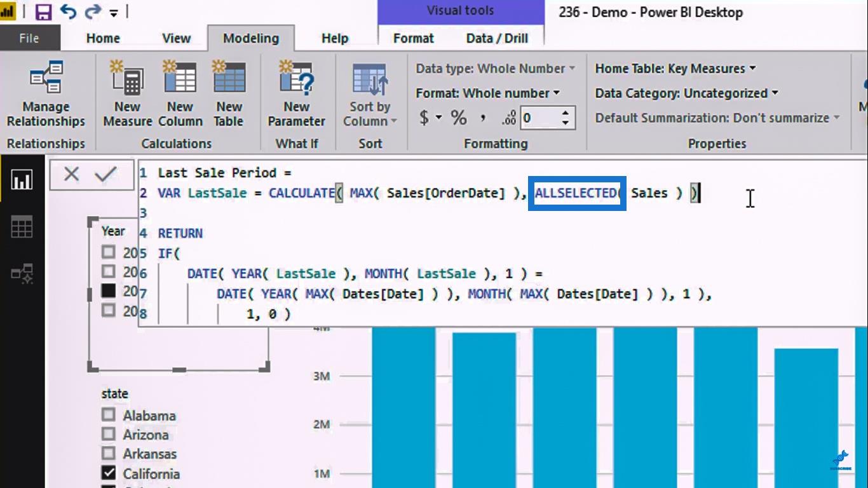The width and height of the screenshot is (868, 488).
Task: Cancel the formula with X button
Action: pos(71,174)
